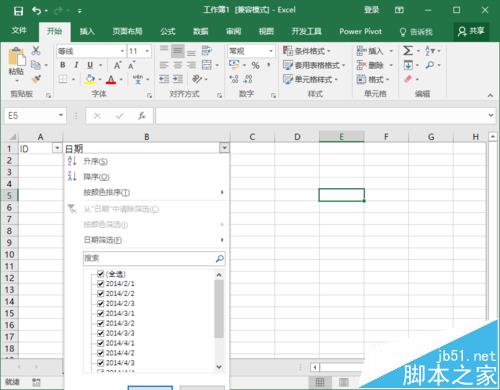500x390 pixels.
Task: Click the Cut scissors icon
Action: [36, 51]
